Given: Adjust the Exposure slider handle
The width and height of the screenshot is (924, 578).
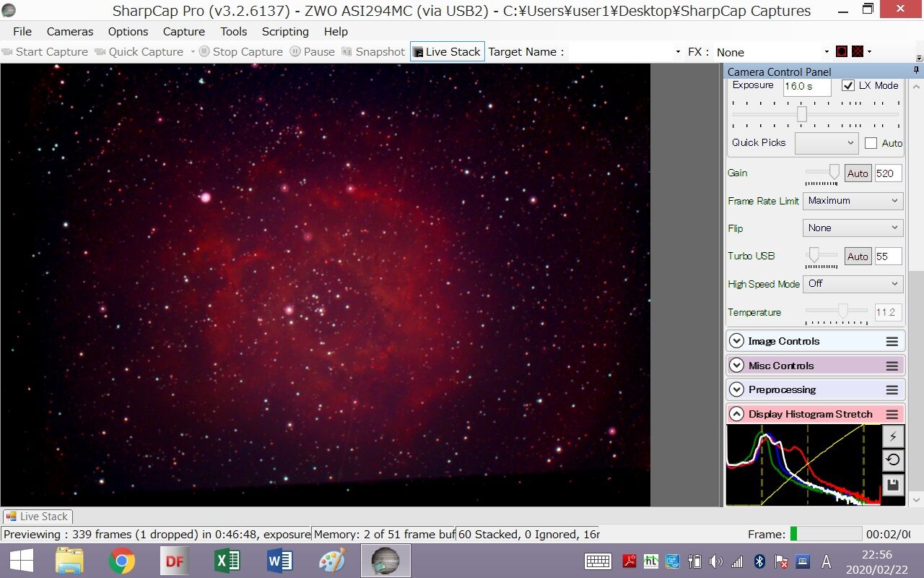Looking at the screenshot, I should (x=801, y=114).
